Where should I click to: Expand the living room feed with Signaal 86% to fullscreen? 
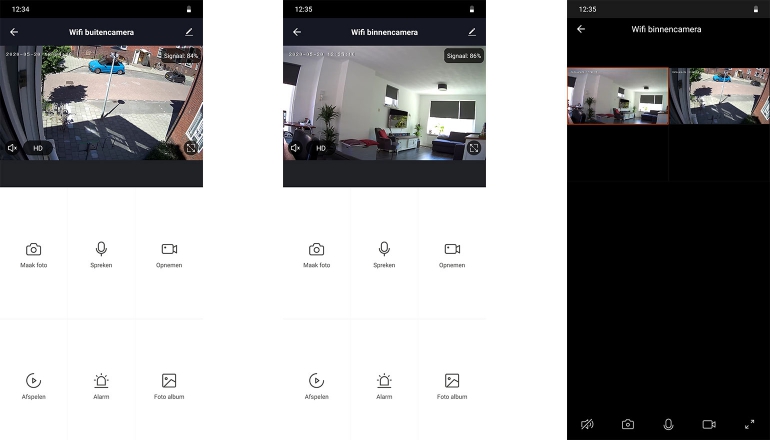pos(474,148)
